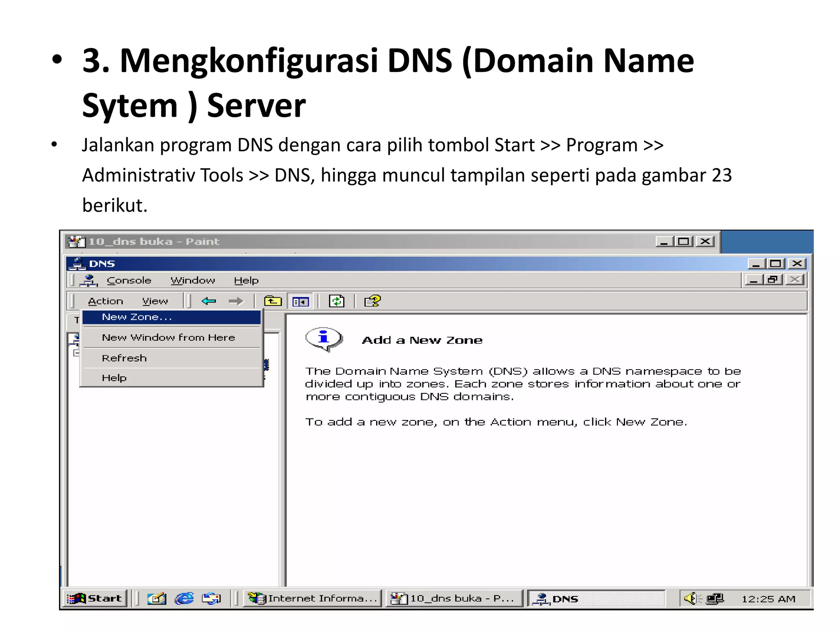Choose New Window from Here menu entry
840x630 pixels.
171,338
